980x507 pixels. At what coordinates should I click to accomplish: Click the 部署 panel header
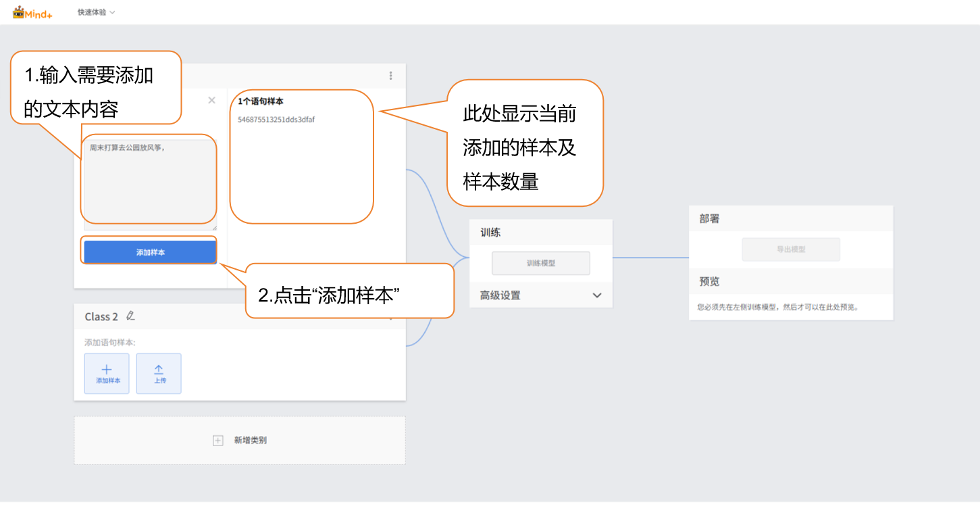pos(709,219)
